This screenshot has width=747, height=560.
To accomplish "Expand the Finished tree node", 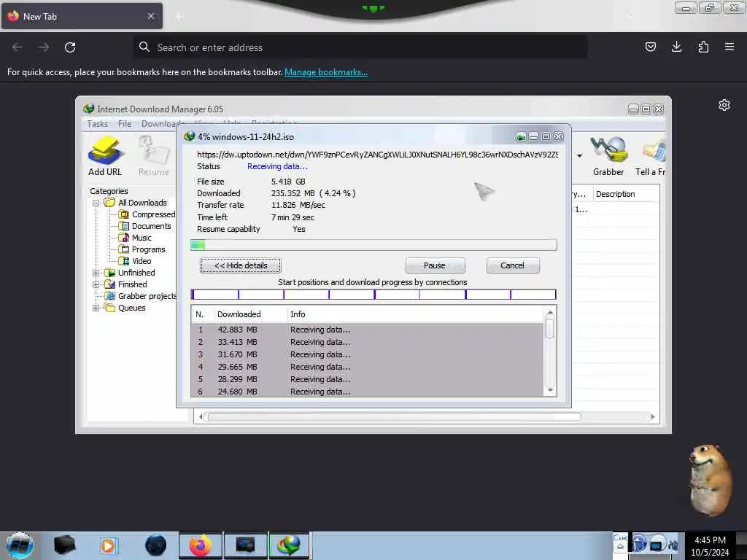I will point(96,285).
